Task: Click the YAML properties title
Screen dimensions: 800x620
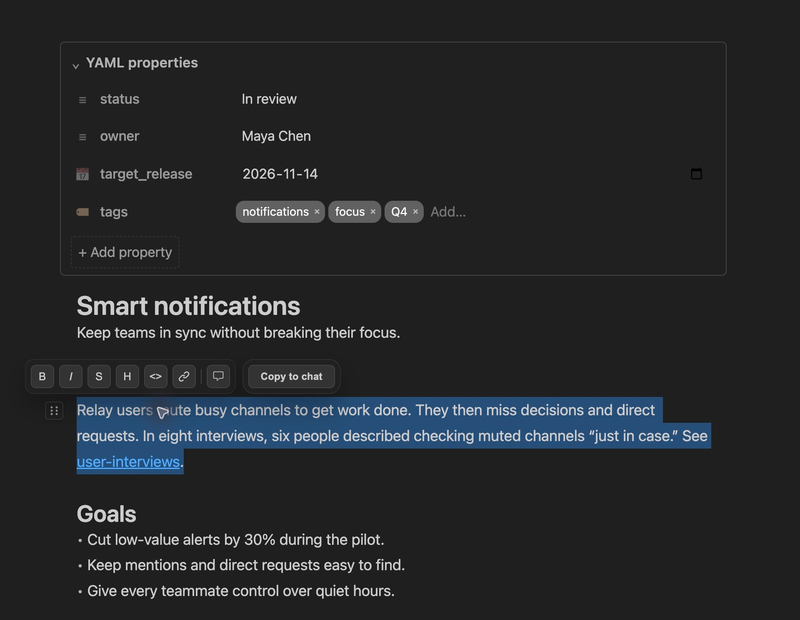Action: [x=142, y=63]
